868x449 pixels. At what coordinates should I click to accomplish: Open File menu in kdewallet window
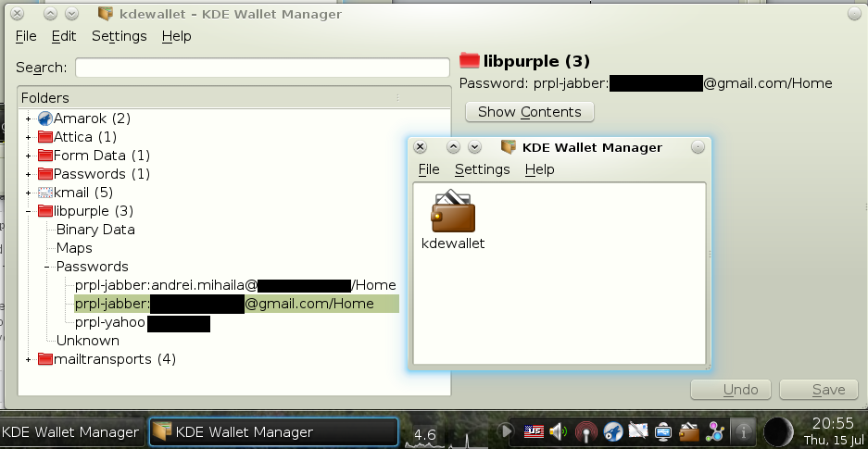click(26, 36)
